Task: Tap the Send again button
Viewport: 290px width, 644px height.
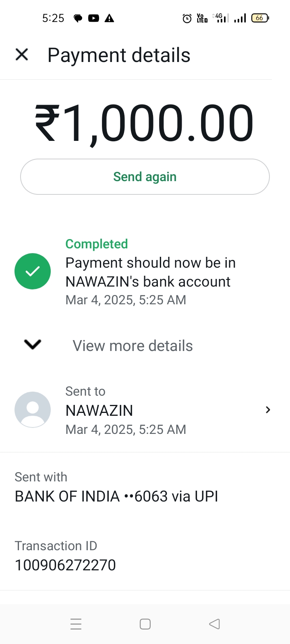Action: point(145,177)
